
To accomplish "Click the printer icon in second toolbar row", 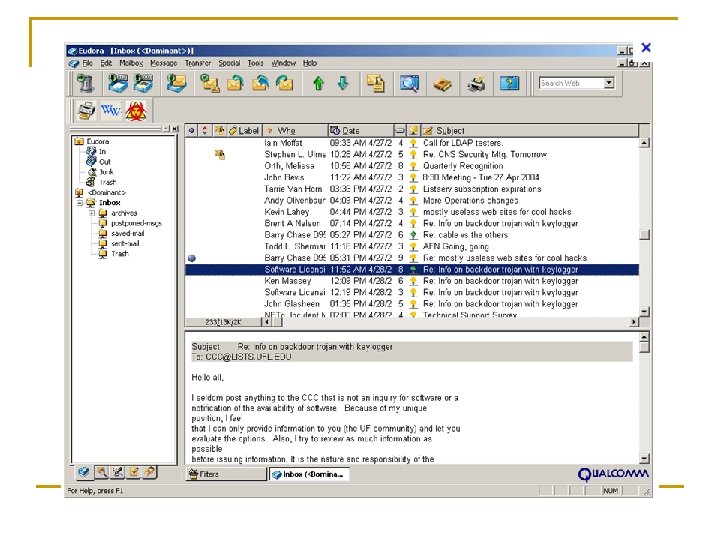I will (85, 111).
